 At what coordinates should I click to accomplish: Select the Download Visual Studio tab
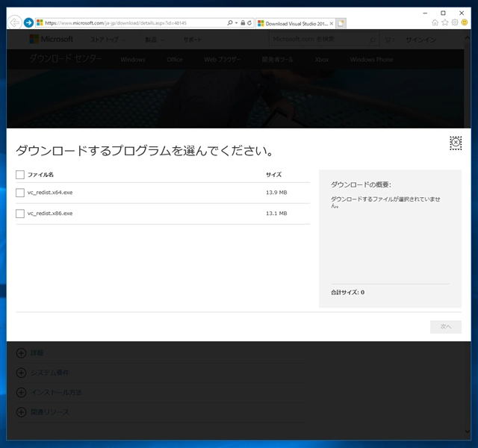296,23
